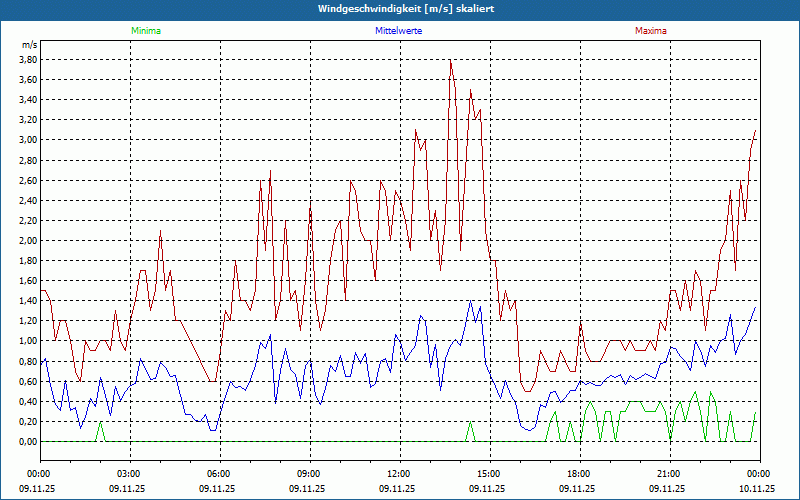
Task: Click the 3,80 y-axis value
Action: [x=28, y=59]
